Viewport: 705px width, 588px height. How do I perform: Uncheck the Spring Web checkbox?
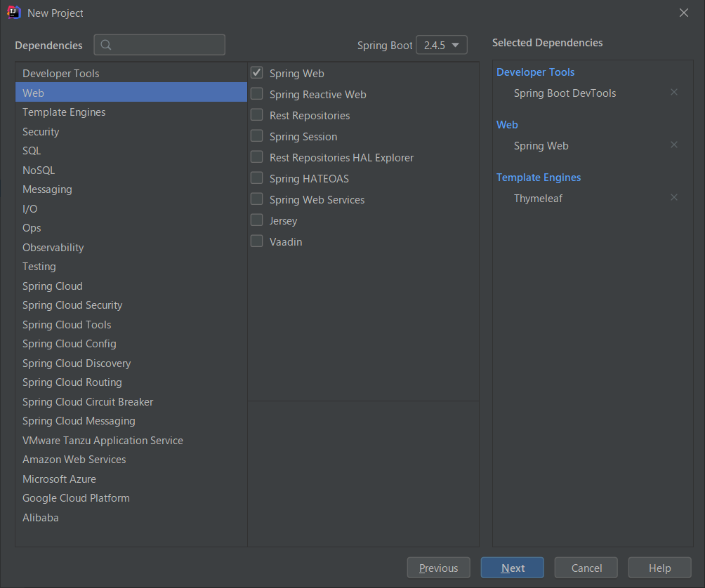tap(257, 72)
